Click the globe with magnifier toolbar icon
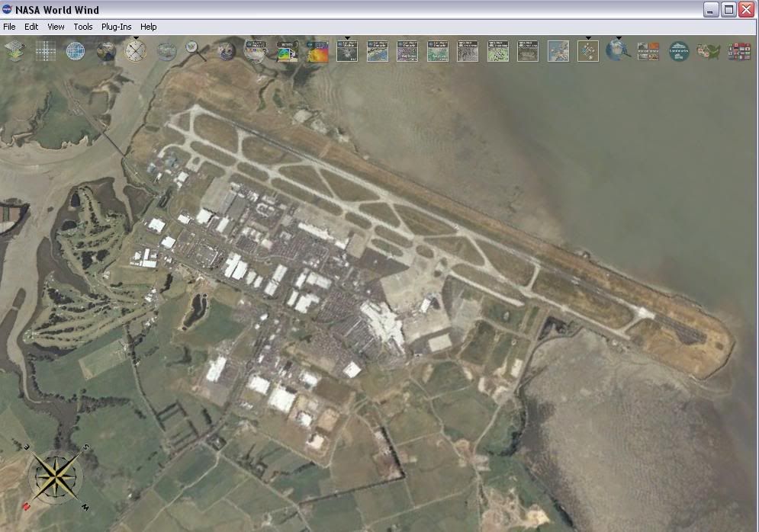This screenshot has width=759, height=532. pyautogui.click(x=617, y=51)
